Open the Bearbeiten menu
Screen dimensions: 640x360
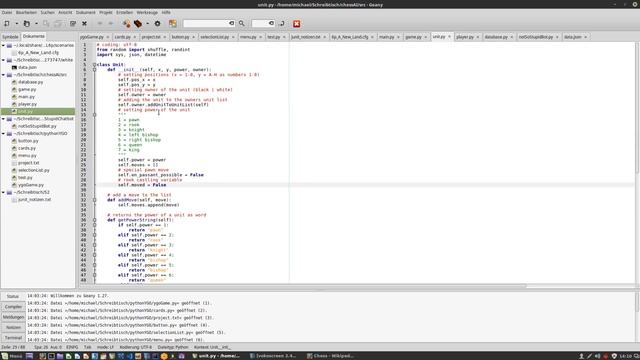tap(26, 13)
